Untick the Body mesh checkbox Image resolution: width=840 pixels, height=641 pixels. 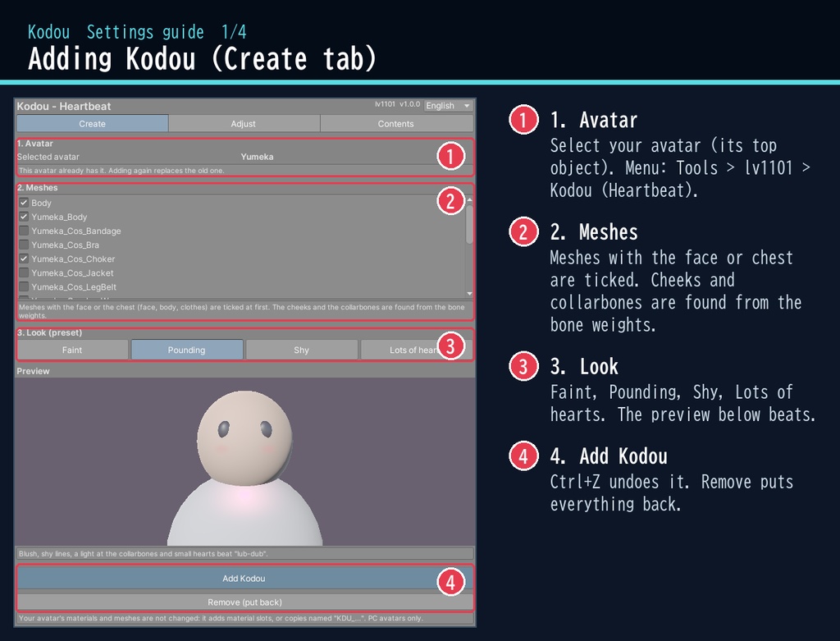point(24,203)
